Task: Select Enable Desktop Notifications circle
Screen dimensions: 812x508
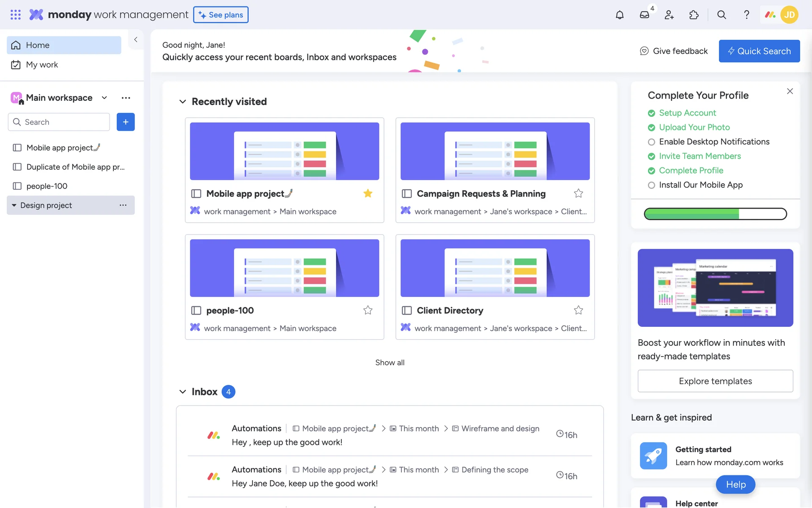Action: pyautogui.click(x=651, y=142)
